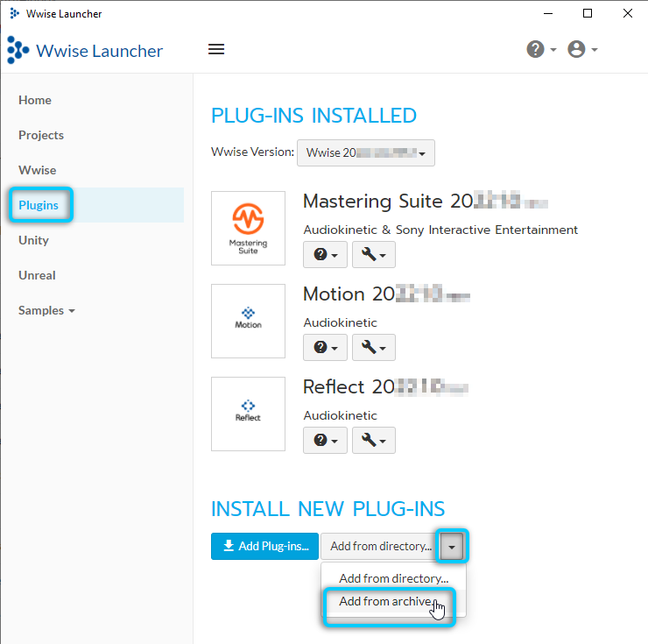Open Unreal page in the sidebar
Image resolution: width=648 pixels, height=644 pixels.
37,275
